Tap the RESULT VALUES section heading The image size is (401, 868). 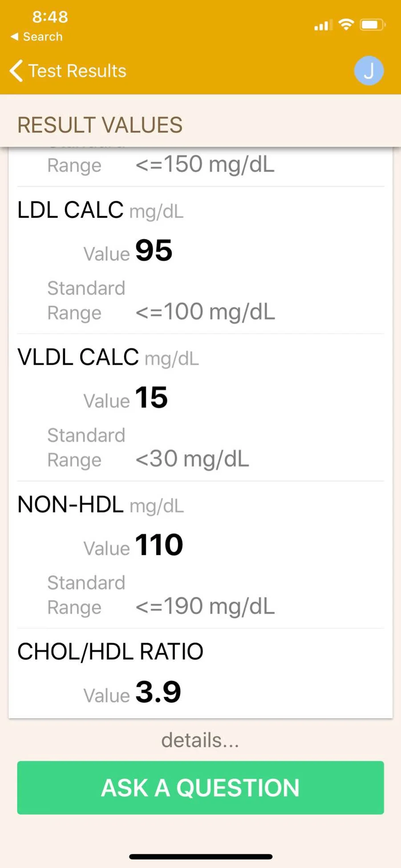(x=100, y=125)
